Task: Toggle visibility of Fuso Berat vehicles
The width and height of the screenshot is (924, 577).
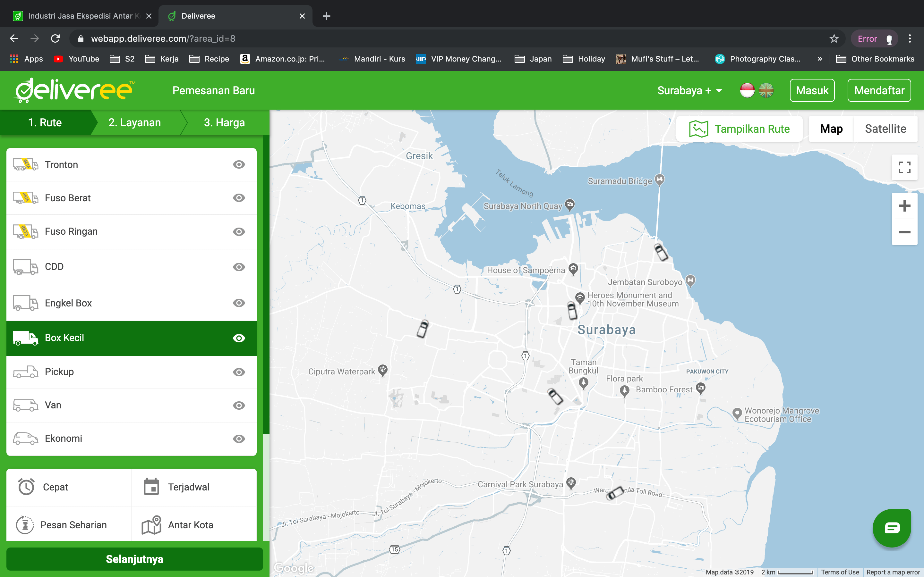Action: click(239, 198)
